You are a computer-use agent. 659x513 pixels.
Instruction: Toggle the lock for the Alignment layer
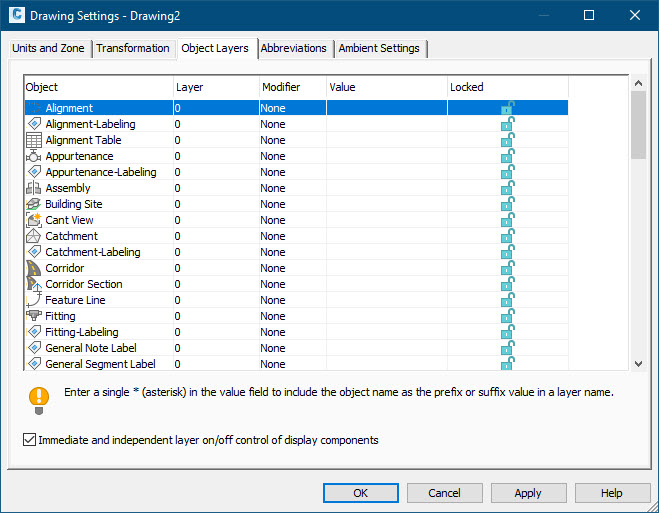click(x=508, y=108)
